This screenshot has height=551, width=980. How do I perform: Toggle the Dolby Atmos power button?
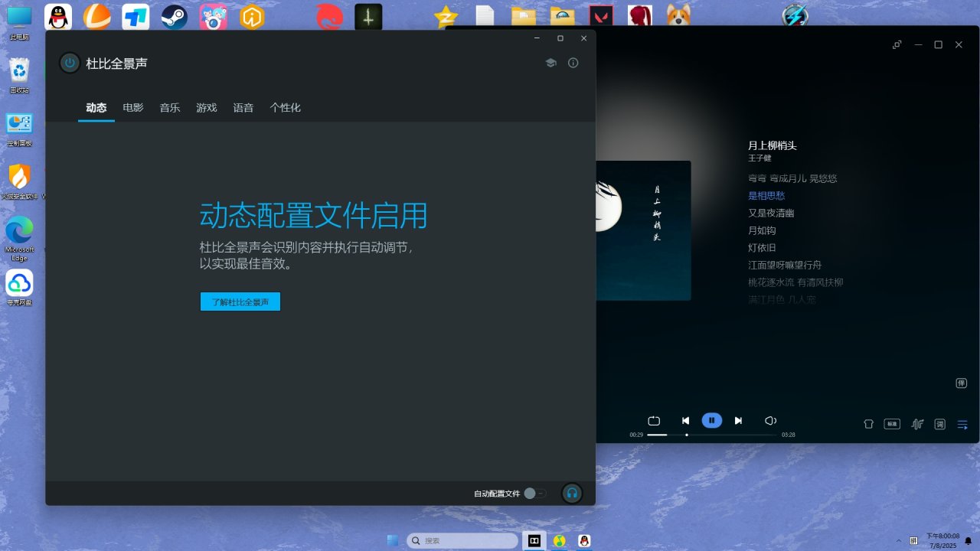(70, 64)
